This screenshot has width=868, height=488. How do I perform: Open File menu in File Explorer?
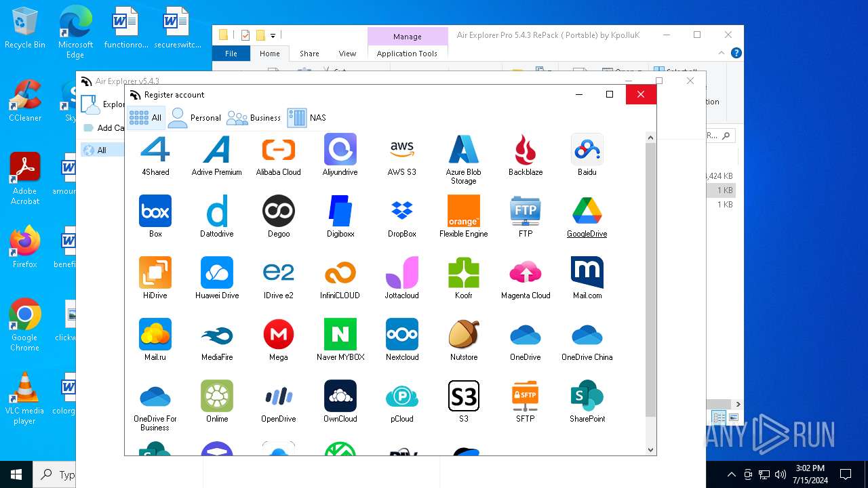tap(231, 54)
